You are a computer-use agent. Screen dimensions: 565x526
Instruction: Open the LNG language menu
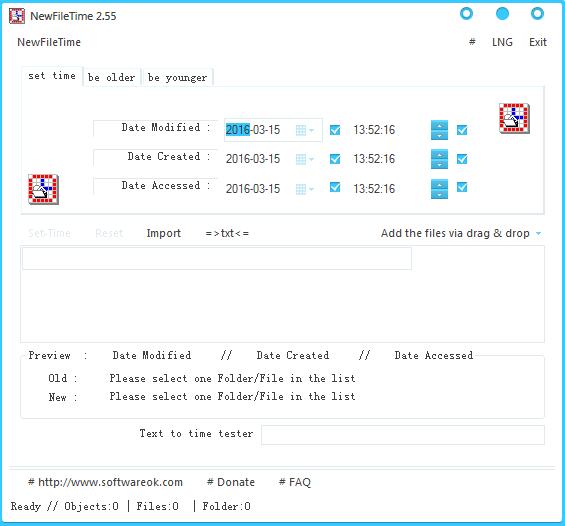(502, 42)
